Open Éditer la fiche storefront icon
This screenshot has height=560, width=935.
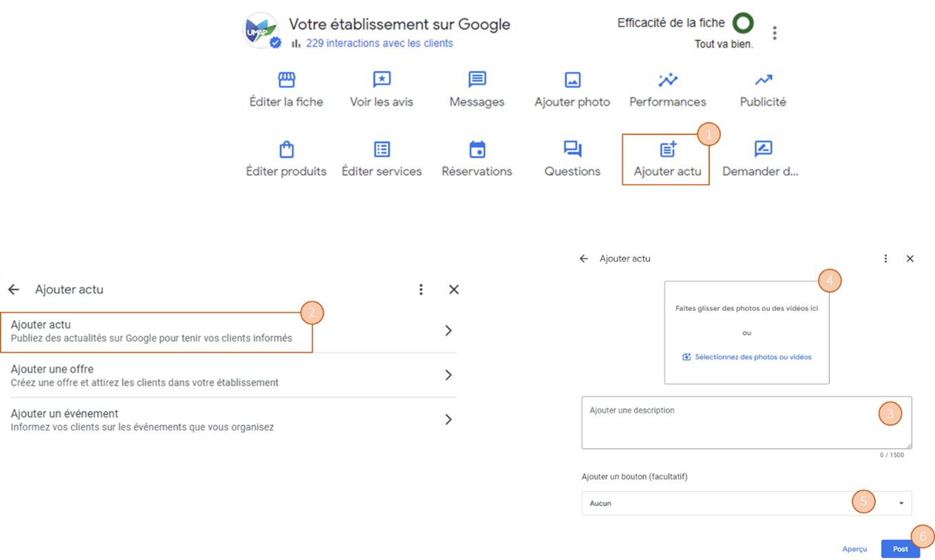[x=286, y=80]
